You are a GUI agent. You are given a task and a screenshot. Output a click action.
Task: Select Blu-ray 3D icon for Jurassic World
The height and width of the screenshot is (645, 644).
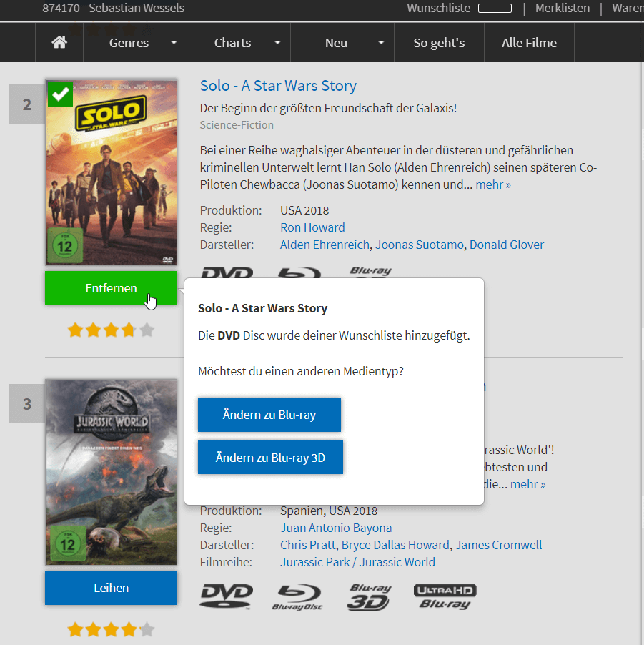click(x=369, y=597)
